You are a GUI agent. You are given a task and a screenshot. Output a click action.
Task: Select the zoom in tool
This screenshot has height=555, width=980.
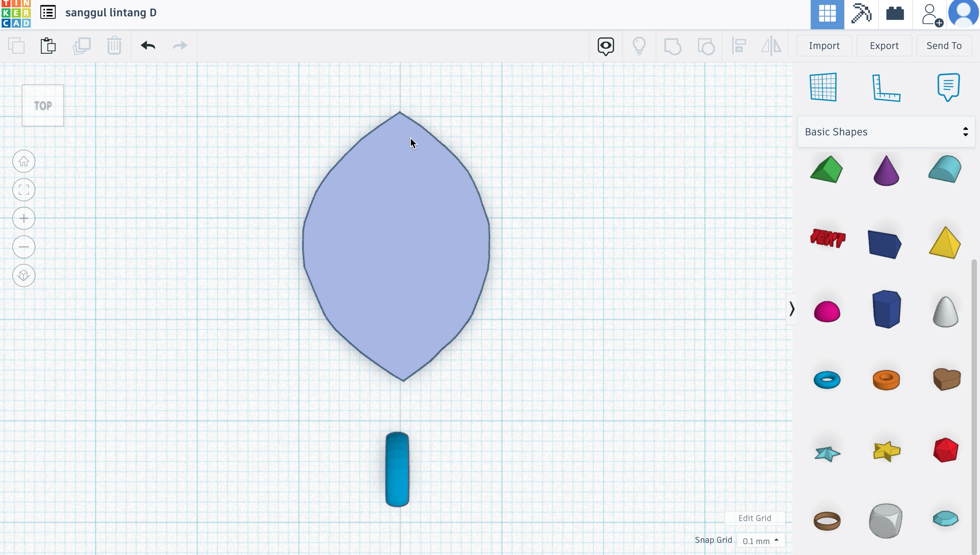click(x=23, y=219)
